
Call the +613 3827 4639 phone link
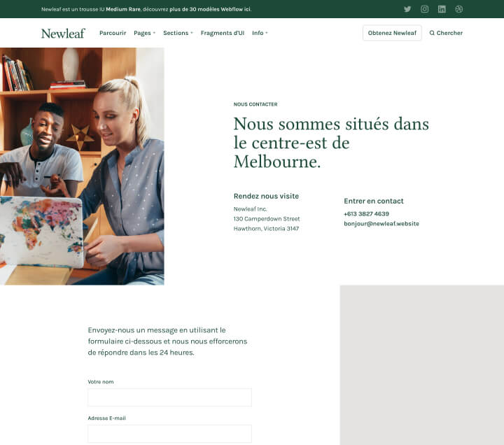point(366,213)
